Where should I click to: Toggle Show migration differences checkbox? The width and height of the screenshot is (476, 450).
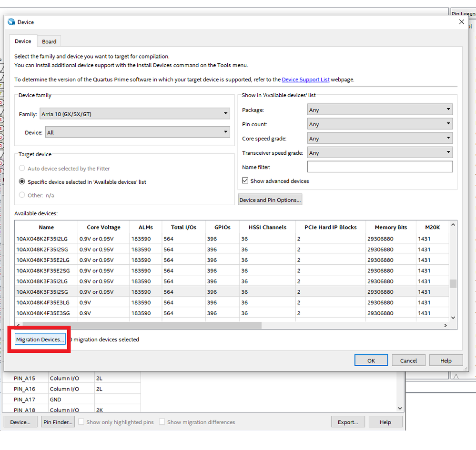tap(162, 422)
